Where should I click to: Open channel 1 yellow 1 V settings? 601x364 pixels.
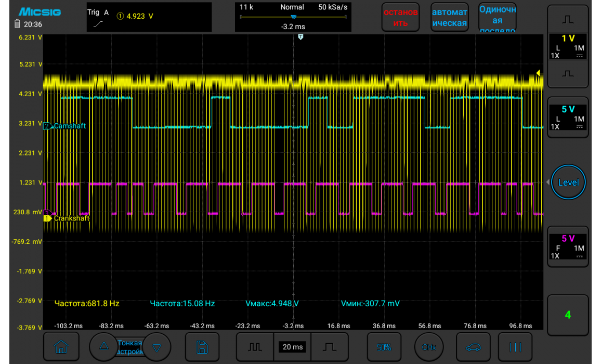(568, 47)
